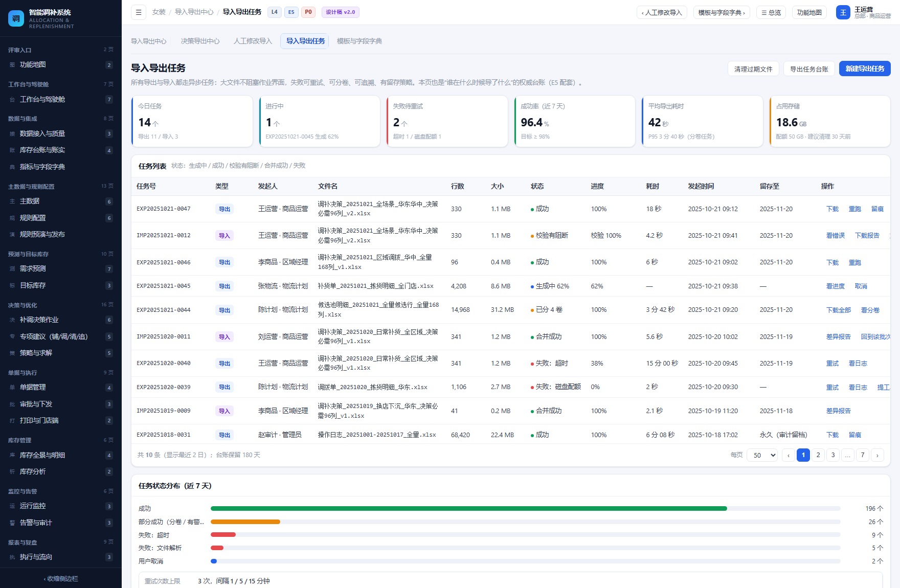Viewport: 900px width, 588px height.
Task: Click 导出任务台账 button
Action: click(x=809, y=69)
